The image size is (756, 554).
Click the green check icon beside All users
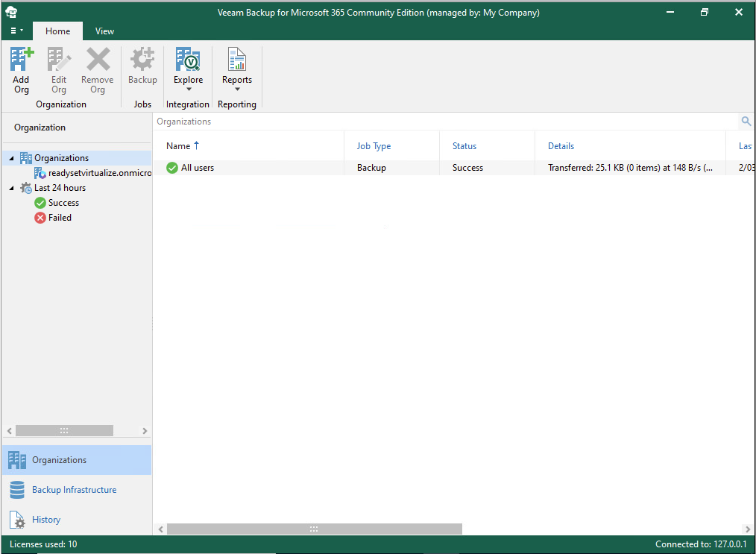coord(172,168)
